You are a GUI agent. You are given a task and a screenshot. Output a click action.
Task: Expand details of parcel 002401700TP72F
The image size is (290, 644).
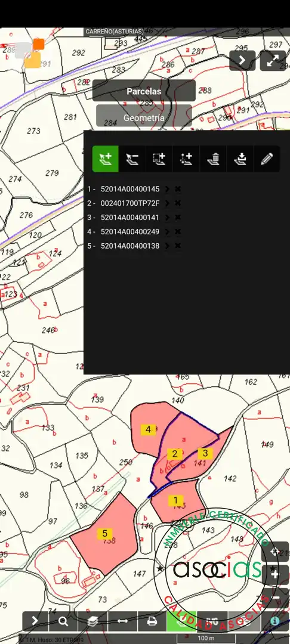(167, 203)
